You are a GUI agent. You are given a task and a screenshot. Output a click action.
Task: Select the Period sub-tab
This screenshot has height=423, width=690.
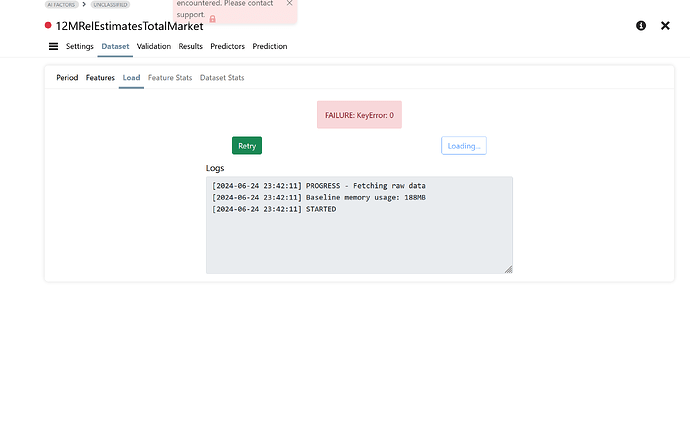67,77
